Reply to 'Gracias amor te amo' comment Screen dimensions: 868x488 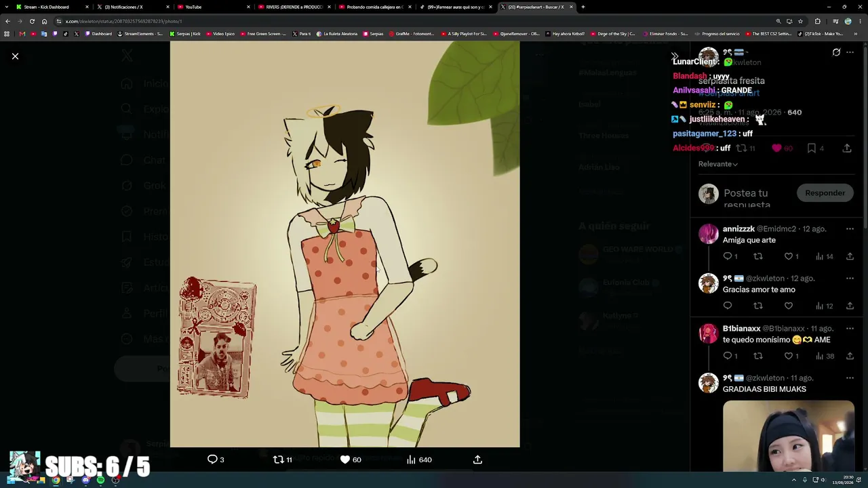[728, 306]
